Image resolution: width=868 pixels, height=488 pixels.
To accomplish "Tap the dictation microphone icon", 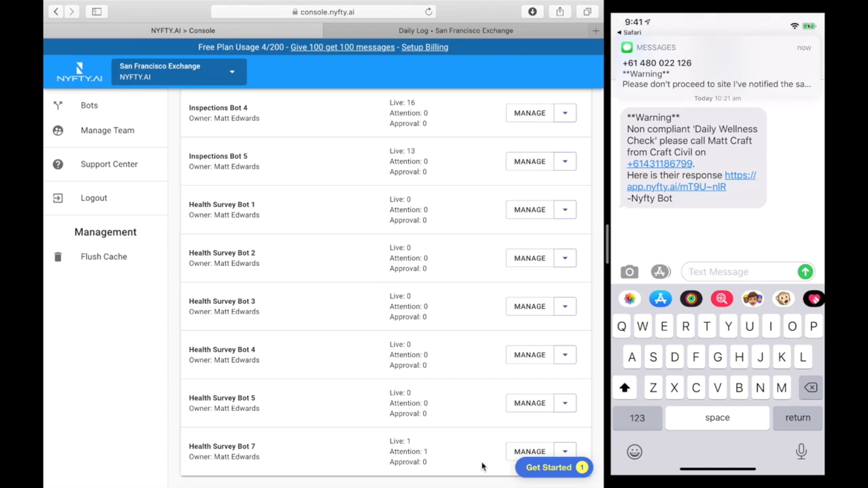I will tap(801, 451).
